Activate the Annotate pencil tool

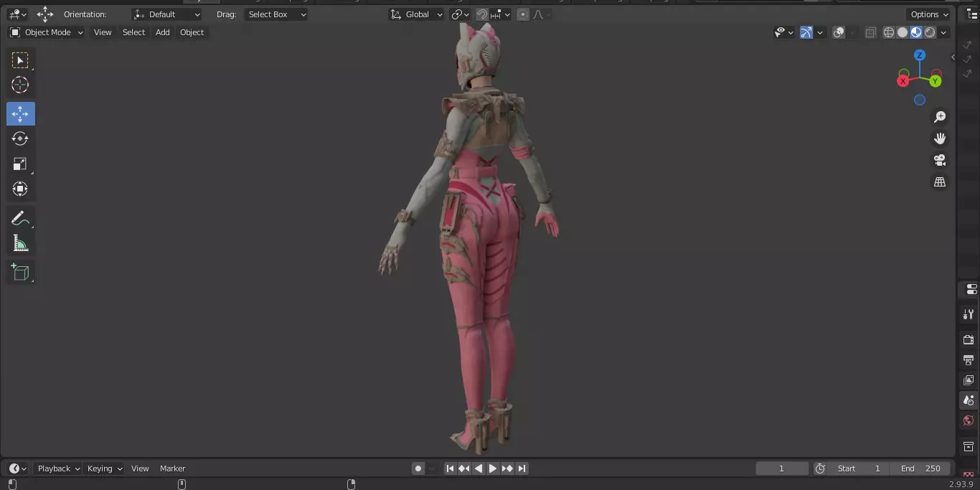[x=20, y=218]
